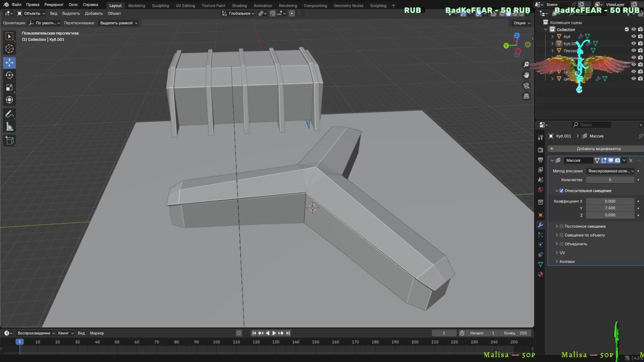Screen dimensions: 644x362
Task: Enable the Объединить checkbox
Action: pyautogui.click(x=561, y=244)
